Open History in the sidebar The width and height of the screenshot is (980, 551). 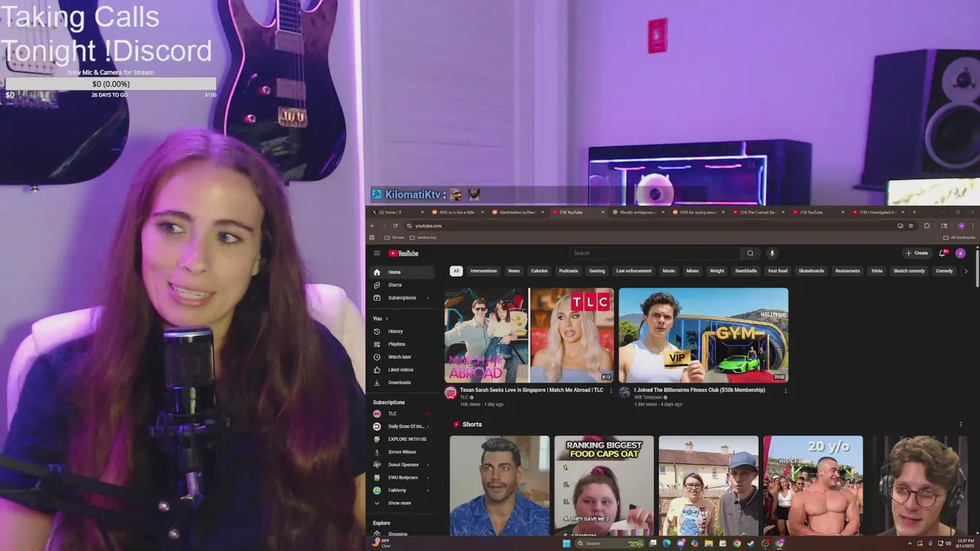pyautogui.click(x=402, y=331)
